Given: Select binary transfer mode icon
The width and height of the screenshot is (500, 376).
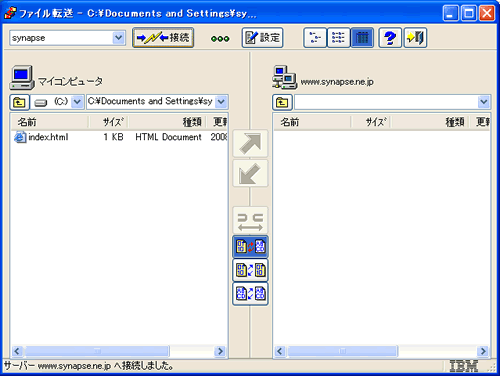Looking at the screenshot, I should click(x=250, y=270).
